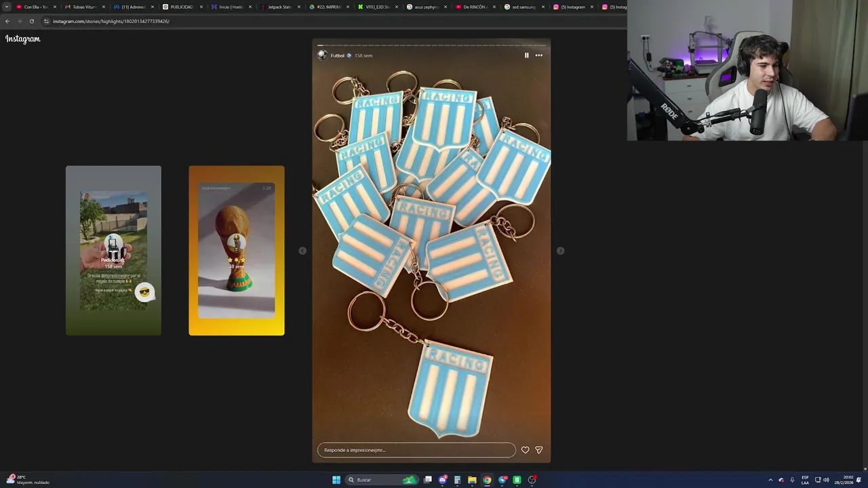Open Discord from the taskbar
Image resolution: width=868 pixels, height=488 pixels.
pos(443,480)
